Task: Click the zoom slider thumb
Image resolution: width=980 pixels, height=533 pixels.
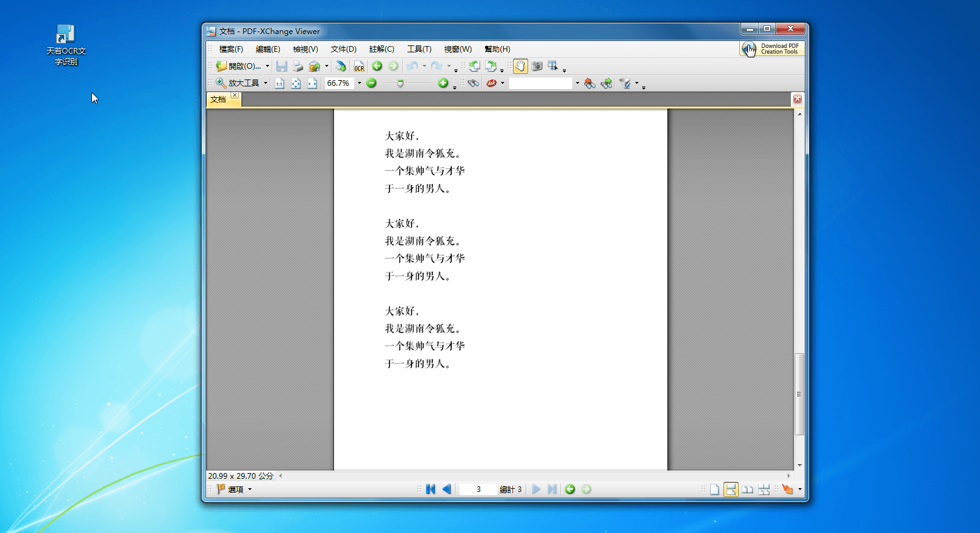Action: coord(400,83)
